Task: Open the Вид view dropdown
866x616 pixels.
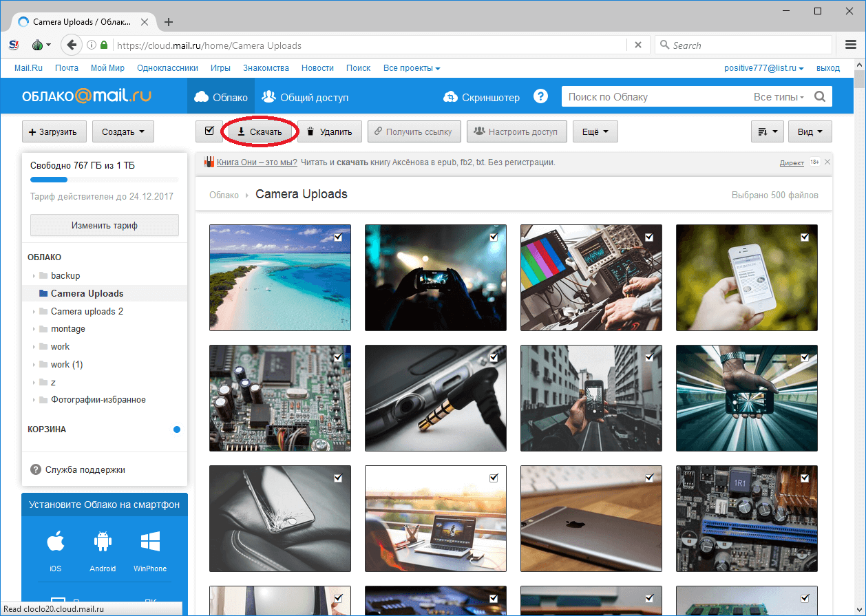Action: coord(810,131)
